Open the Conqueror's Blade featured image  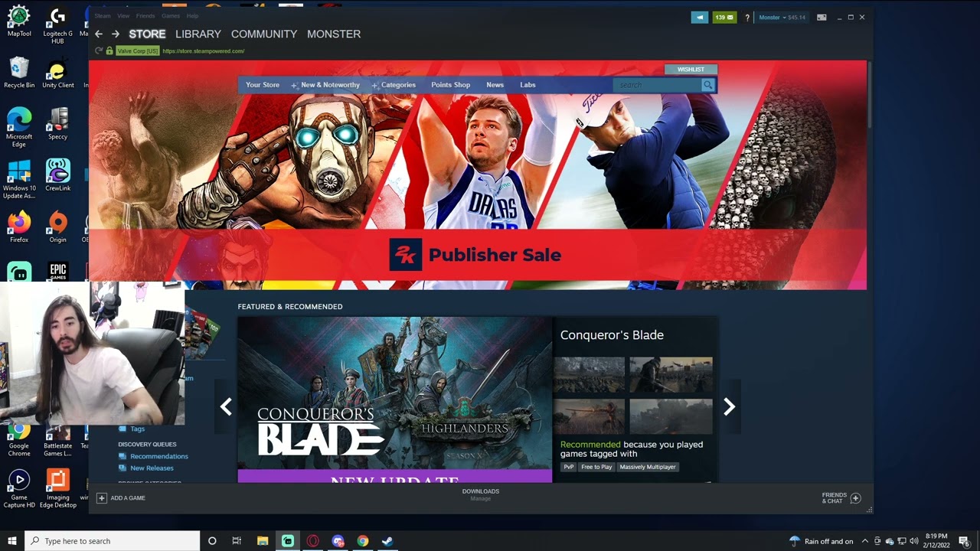pyautogui.click(x=394, y=399)
